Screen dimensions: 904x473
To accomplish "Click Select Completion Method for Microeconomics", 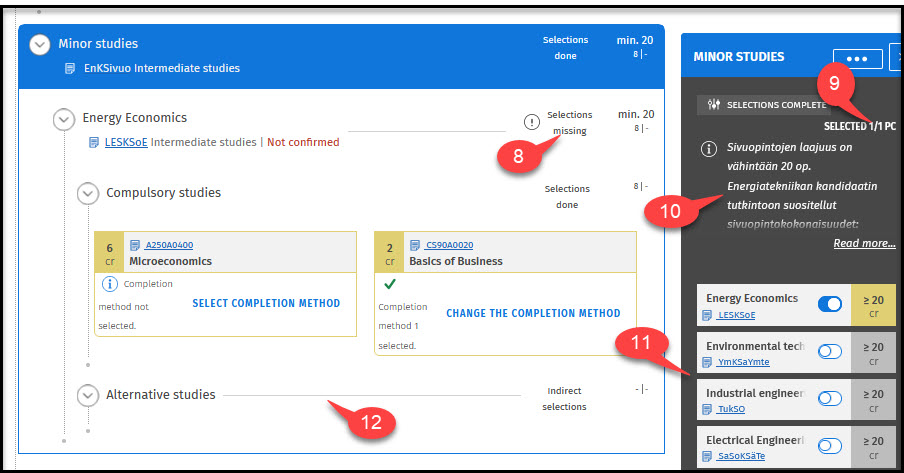I will [x=266, y=303].
